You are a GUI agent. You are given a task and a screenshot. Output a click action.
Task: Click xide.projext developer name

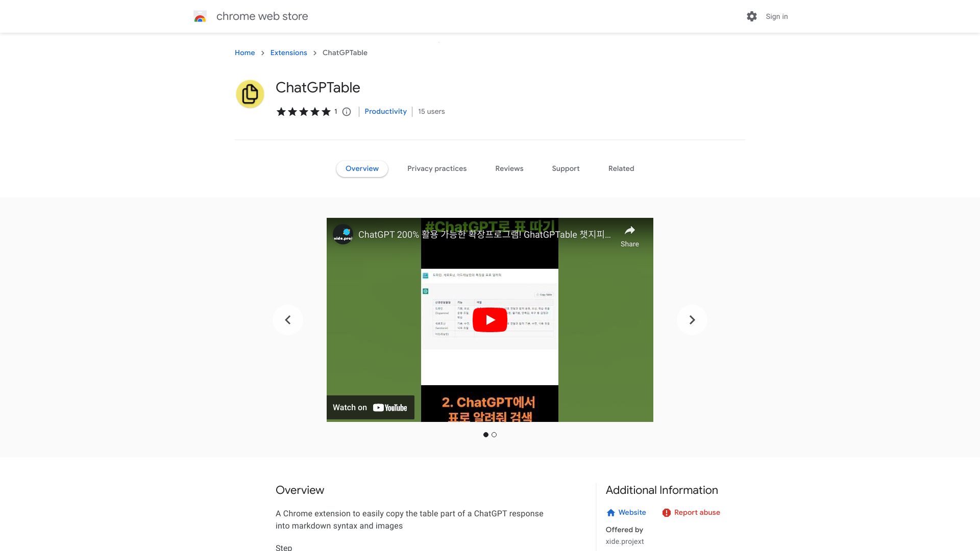click(625, 542)
